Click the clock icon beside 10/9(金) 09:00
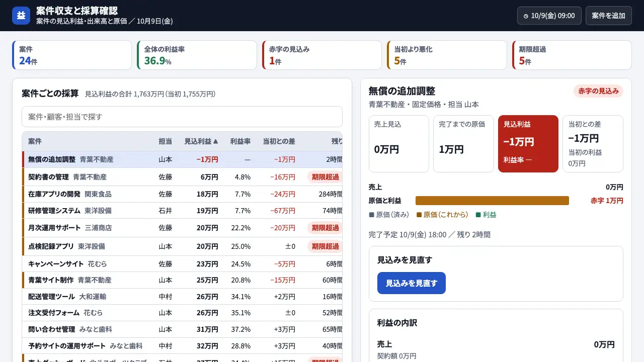Image resolution: width=644 pixels, height=362 pixels. coord(526,16)
